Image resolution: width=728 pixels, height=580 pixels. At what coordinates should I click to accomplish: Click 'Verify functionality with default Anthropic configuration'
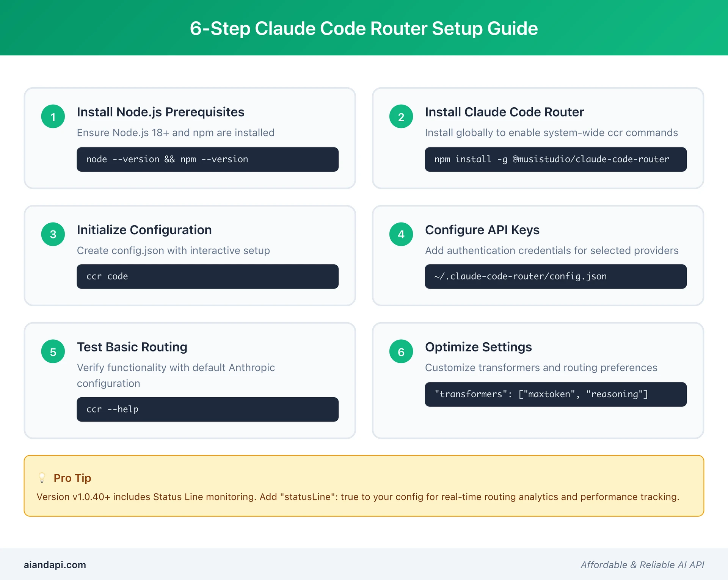point(176,375)
